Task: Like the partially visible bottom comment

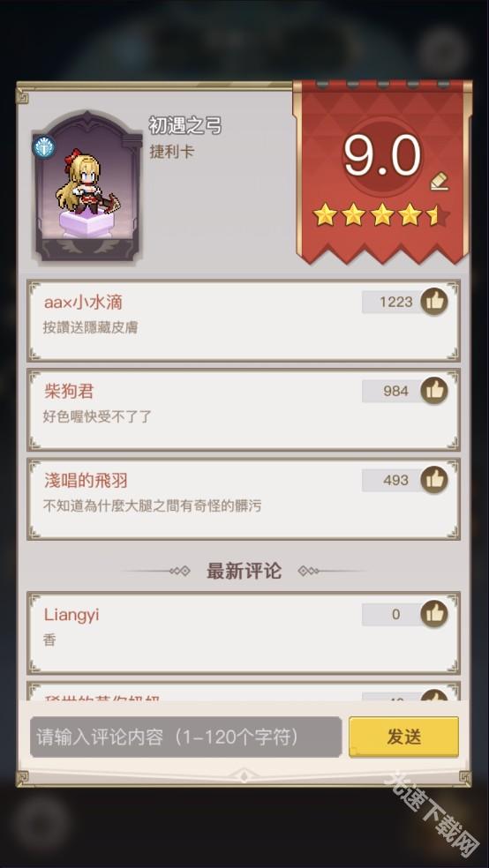Action: [x=434, y=696]
